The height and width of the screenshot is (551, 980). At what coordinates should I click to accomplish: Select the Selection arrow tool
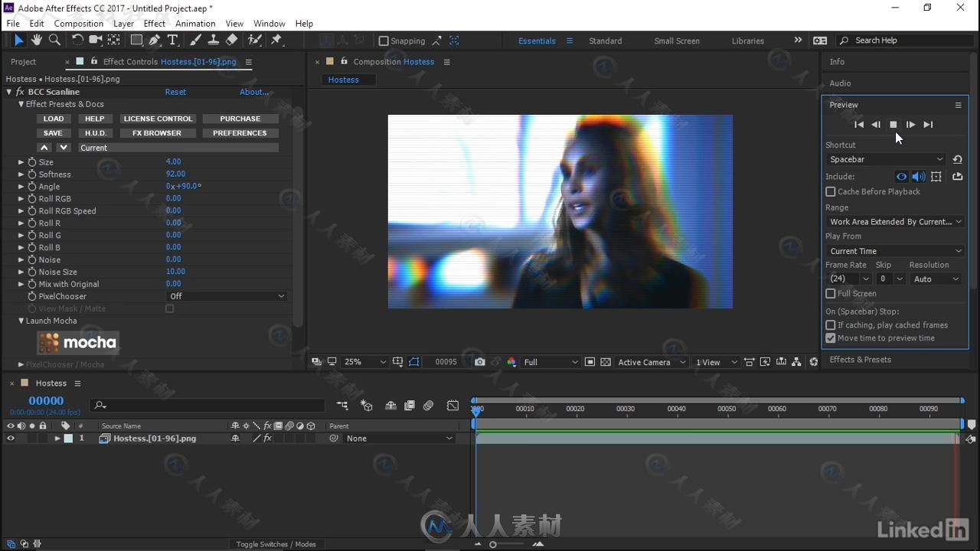point(18,40)
